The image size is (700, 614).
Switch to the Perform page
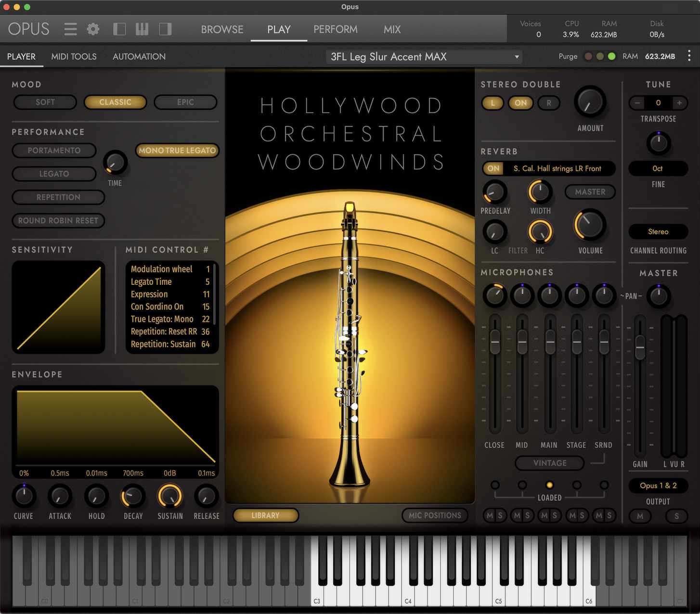336,29
